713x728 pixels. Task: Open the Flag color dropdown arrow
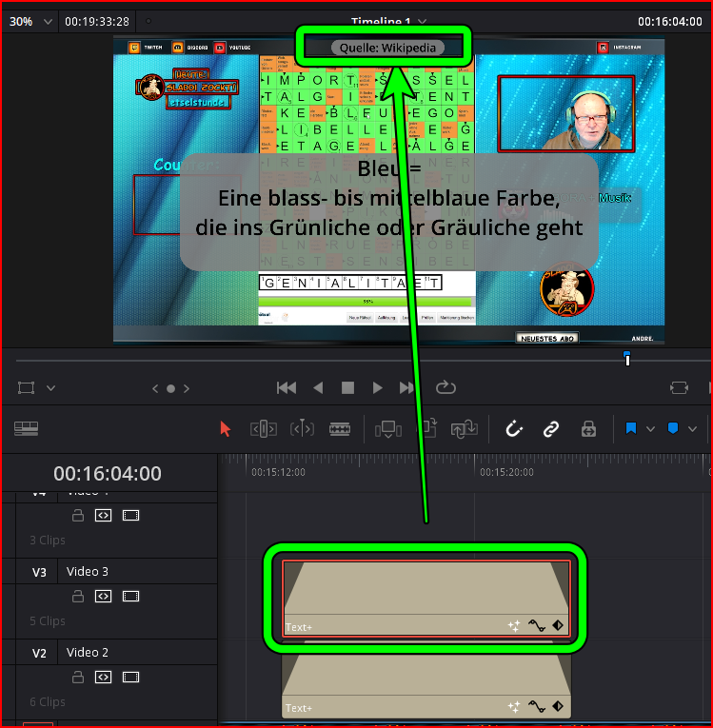coord(650,429)
